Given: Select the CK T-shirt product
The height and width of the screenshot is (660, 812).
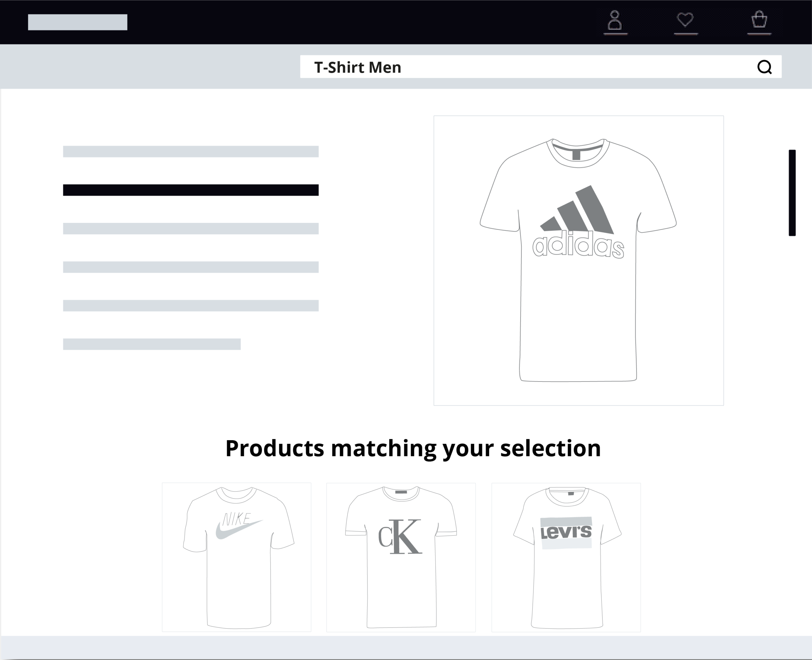Looking at the screenshot, I should pyautogui.click(x=401, y=557).
